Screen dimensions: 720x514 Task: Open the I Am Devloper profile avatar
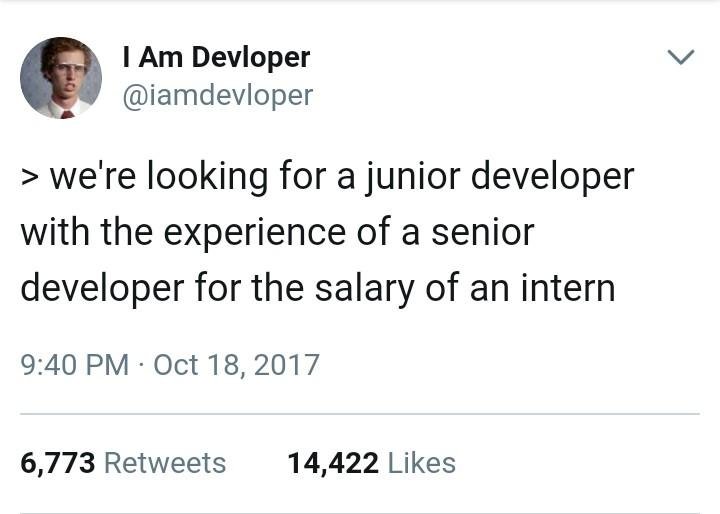coord(61,78)
